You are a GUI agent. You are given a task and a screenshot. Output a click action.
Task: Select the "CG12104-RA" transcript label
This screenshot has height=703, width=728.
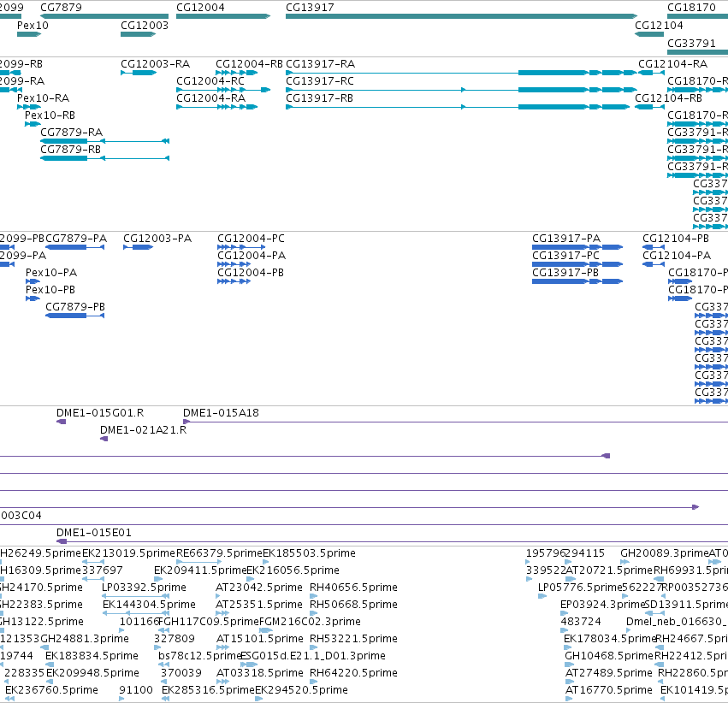click(672, 63)
